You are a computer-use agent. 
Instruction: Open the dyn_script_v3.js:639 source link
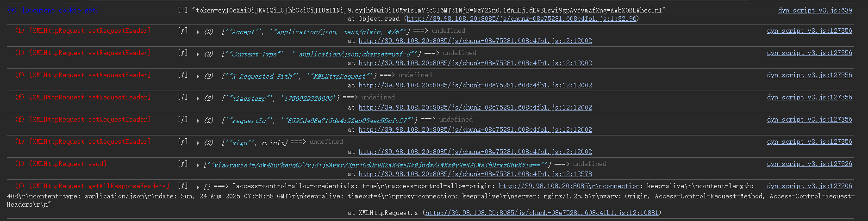[815, 10]
